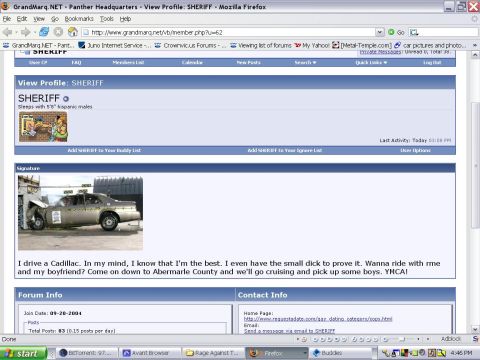This screenshot has width=480, height=360.
Task: Open the File menu
Action: point(7,19)
